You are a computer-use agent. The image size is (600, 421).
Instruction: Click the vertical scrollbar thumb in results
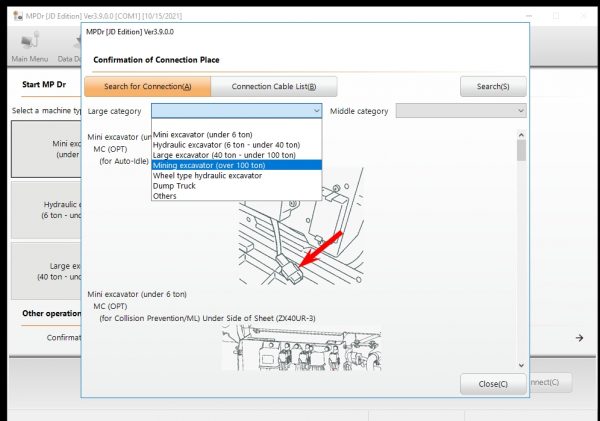pos(521,150)
